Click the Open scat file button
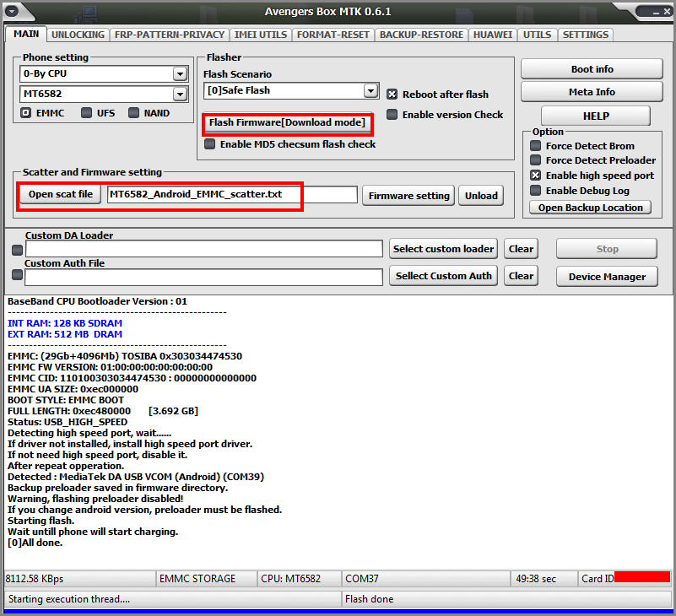The image size is (676, 616). 61,194
